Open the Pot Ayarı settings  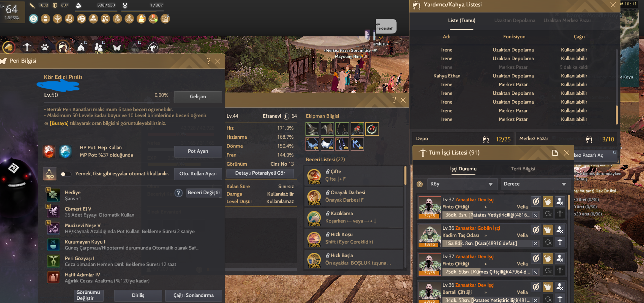198,151
